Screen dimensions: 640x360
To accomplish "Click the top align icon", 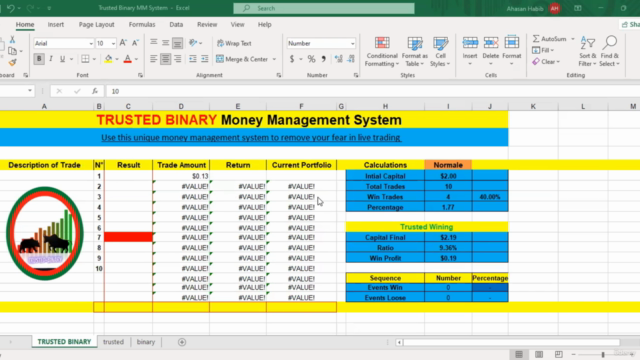I will click(x=153, y=43).
